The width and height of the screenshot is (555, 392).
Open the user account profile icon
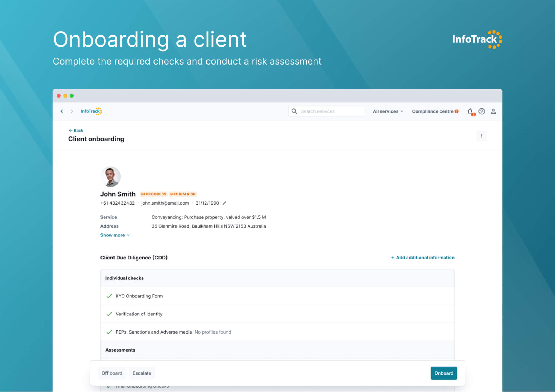pyautogui.click(x=493, y=111)
